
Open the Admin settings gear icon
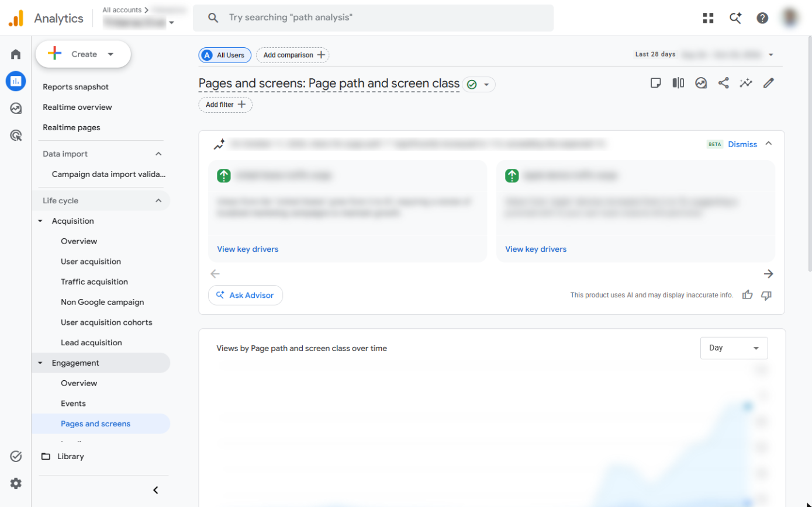click(x=16, y=483)
